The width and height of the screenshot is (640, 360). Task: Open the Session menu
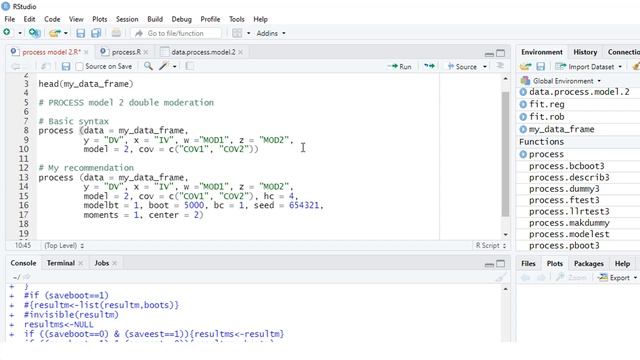[127, 19]
